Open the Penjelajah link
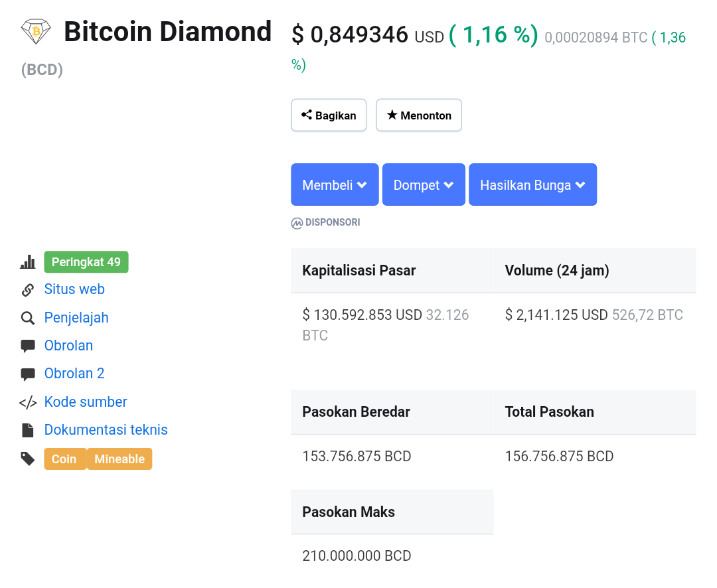Viewport: 717px width, 588px height. click(x=76, y=318)
